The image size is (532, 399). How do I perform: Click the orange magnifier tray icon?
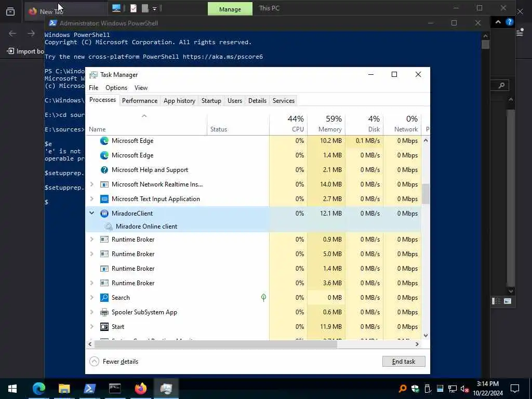[x=403, y=389]
